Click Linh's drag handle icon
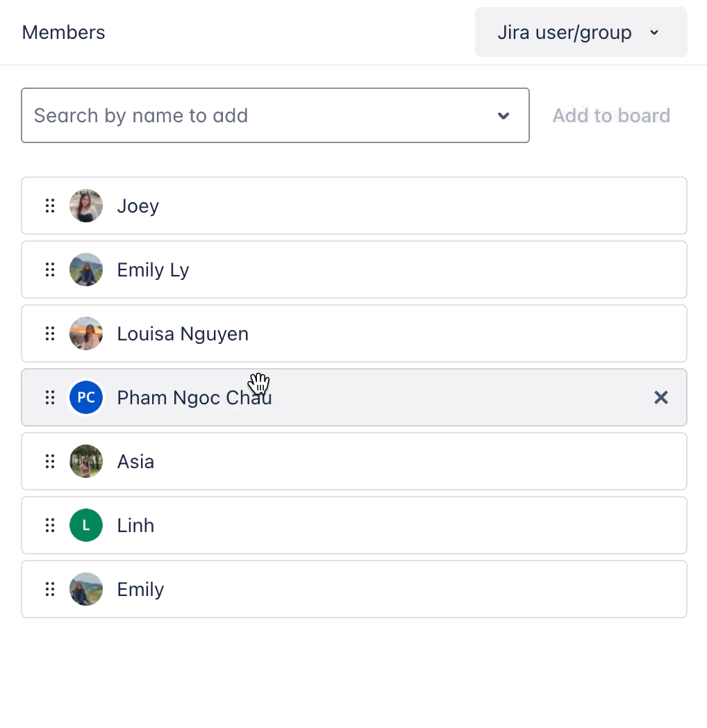707x728 pixels. 49,525
